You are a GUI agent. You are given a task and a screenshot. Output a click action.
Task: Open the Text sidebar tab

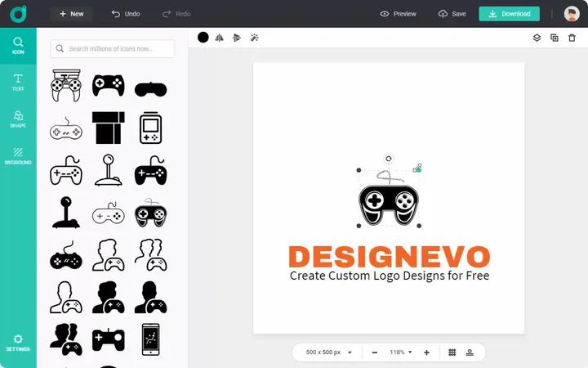[x=18, y=83]
